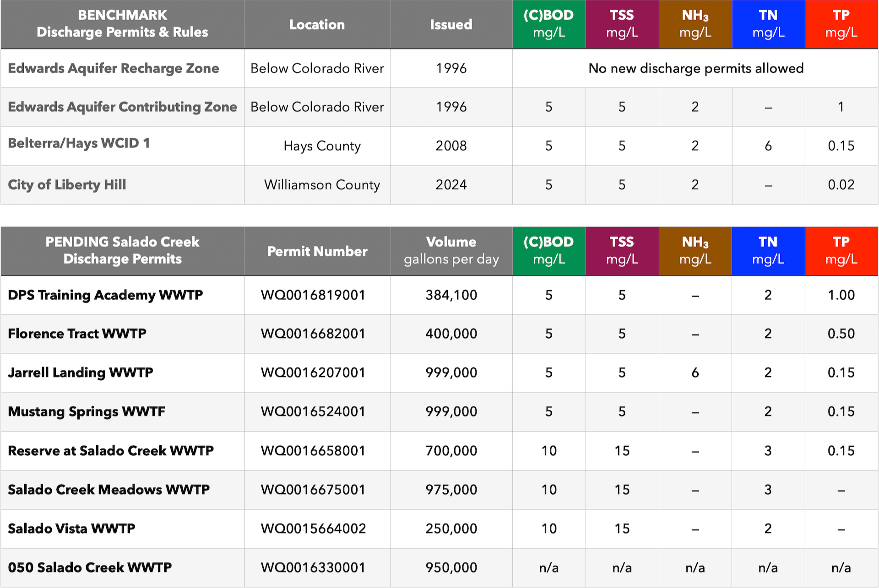Select the Salado Vista WWTP volume 250,000
Screen dimensions: 879x588
[x=451, y=529]
